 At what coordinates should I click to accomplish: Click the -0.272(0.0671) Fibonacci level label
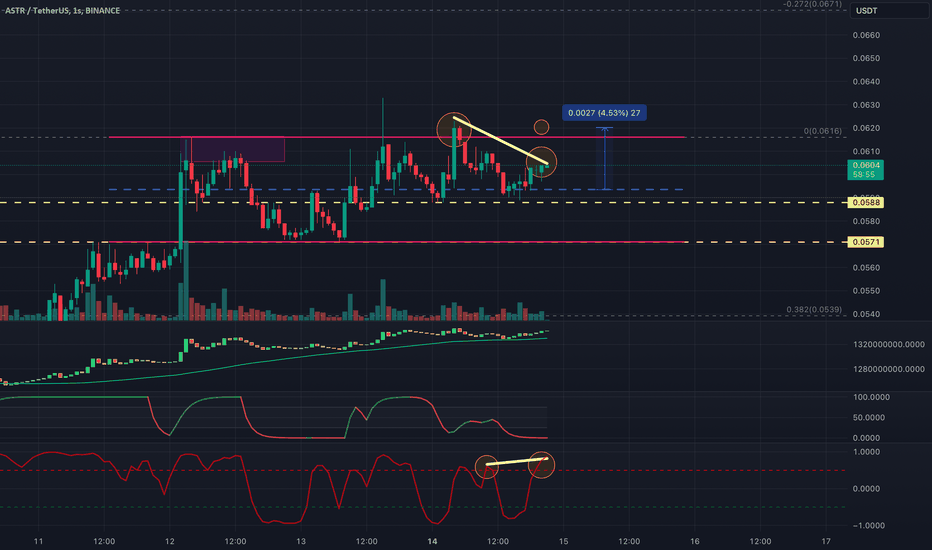tap(812, 4)
